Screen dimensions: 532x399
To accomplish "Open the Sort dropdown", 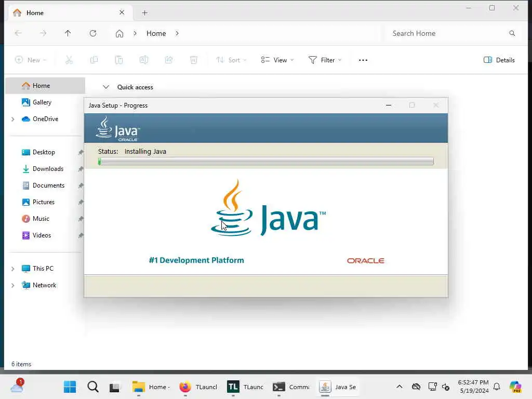I will [231, 60].
